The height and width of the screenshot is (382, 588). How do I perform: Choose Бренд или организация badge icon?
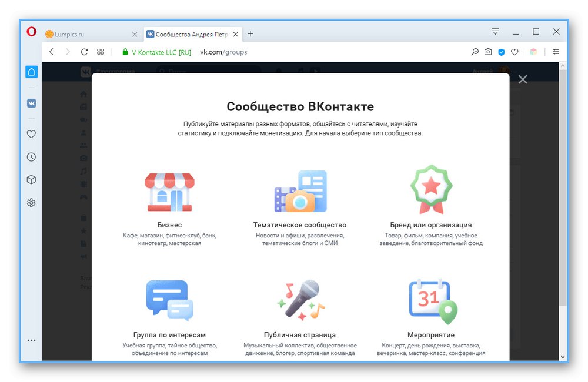(x=431, y=189)
